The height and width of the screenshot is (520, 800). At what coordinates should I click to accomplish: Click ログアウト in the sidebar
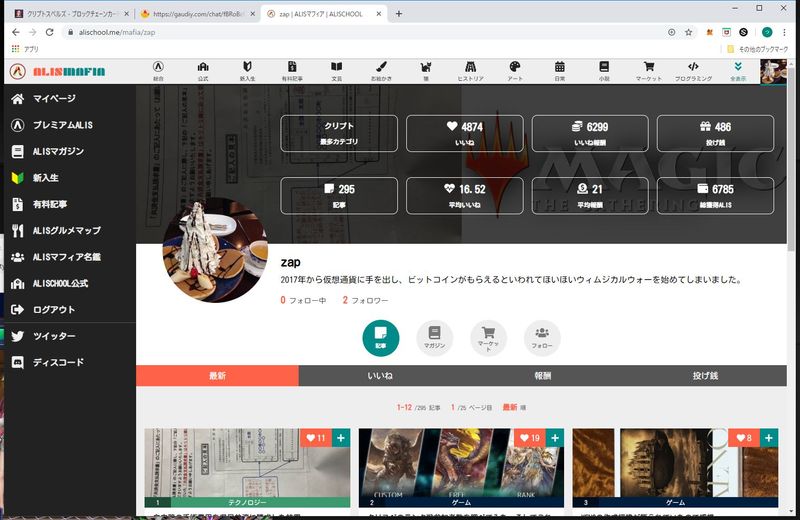point(53,309)
